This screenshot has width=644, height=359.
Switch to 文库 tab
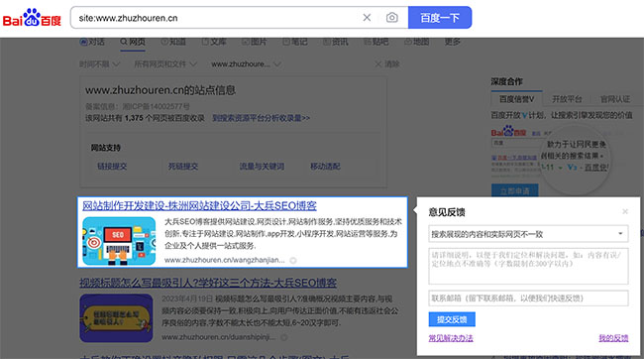(x=214, y=42)
